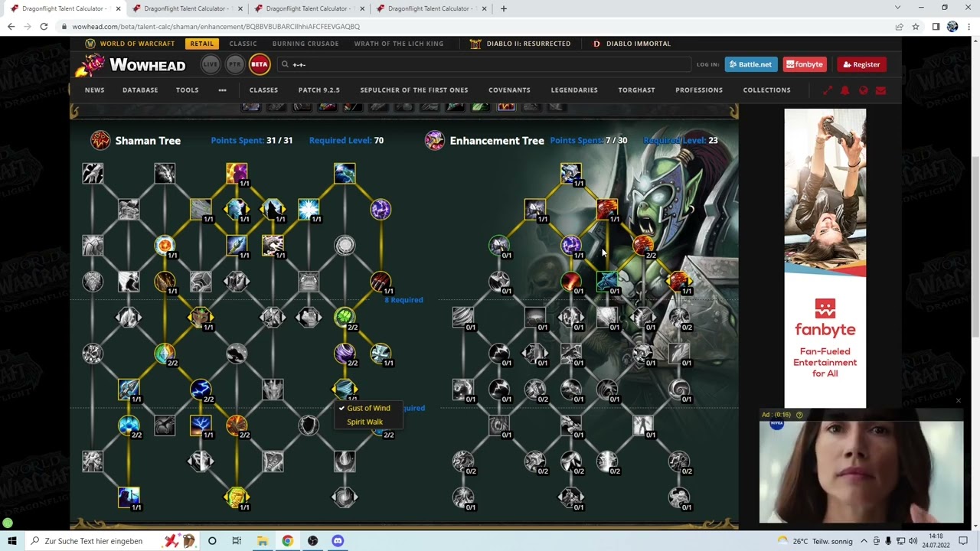Open the Collections nav menu
Screen dimensions: 980x551
(766, 90)
